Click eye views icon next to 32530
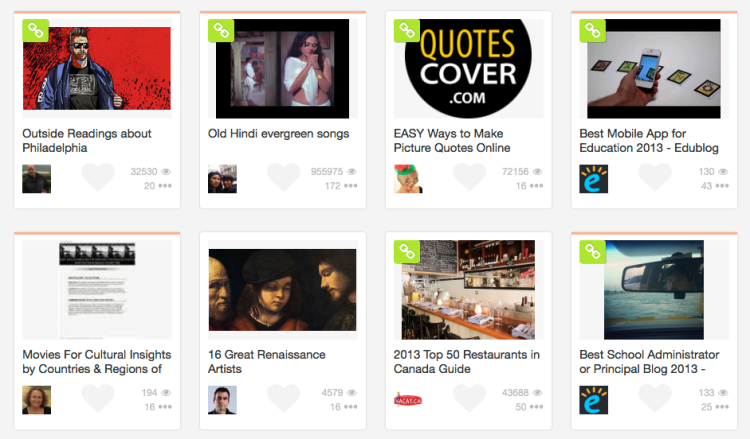 click(x=166, y=172)
